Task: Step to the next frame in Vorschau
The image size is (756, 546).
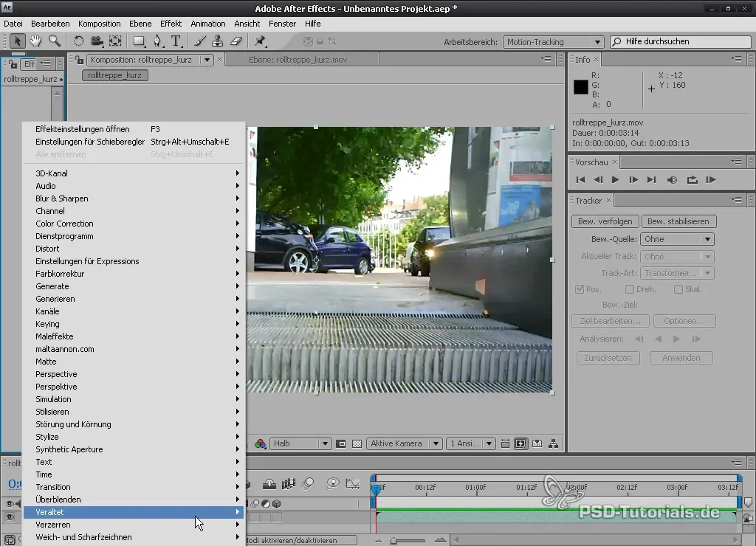Action: point(633,180)
